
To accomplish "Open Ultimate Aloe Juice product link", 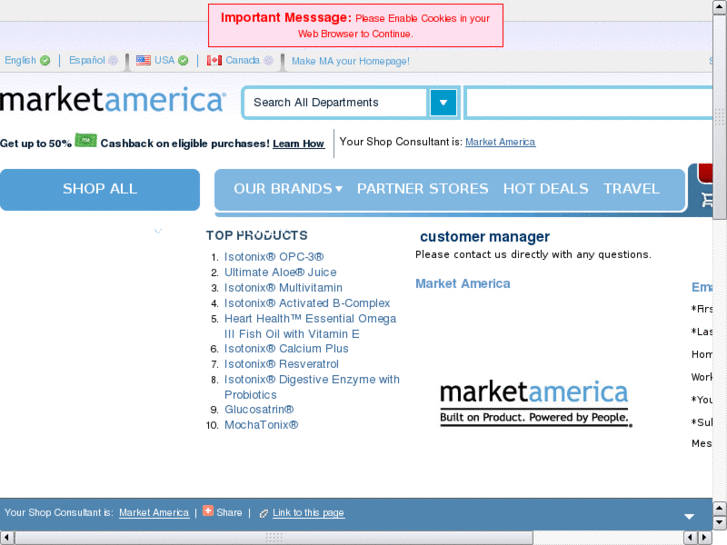I will coord(281,272).
